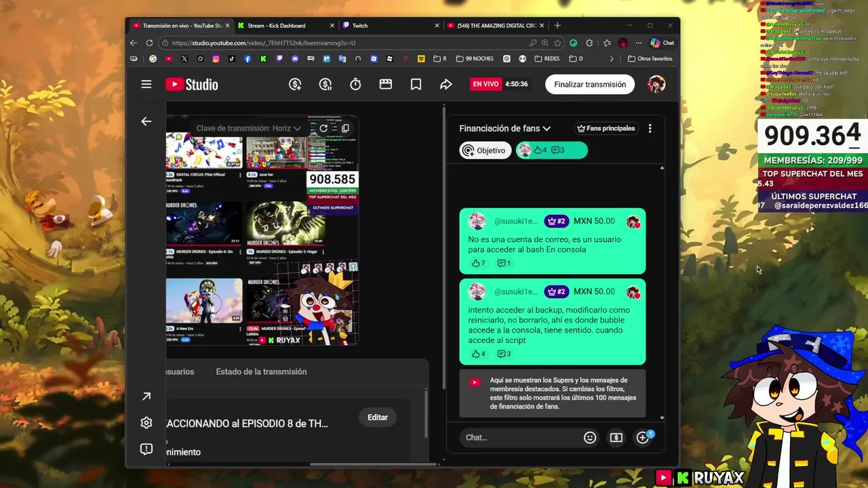The image size is (868, 488).
Task: Open the R bookmarks folder
Action: 441,59
